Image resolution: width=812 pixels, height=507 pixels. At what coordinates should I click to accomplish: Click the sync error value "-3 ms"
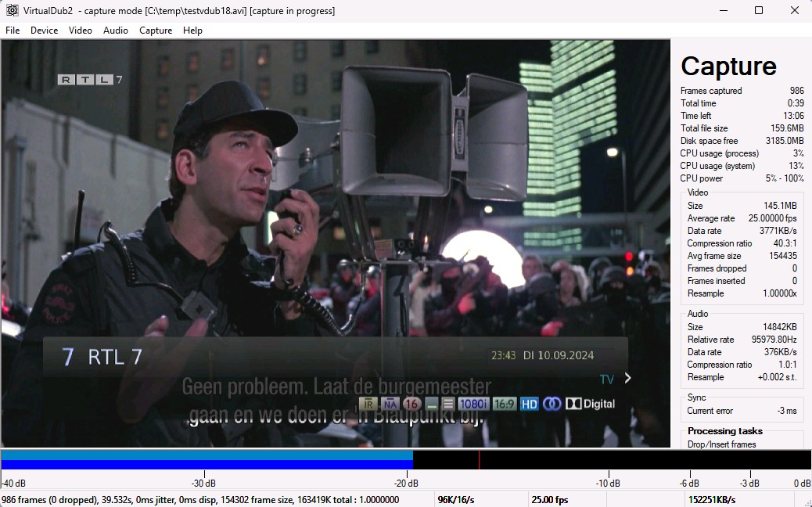click(x=787, y=411)
